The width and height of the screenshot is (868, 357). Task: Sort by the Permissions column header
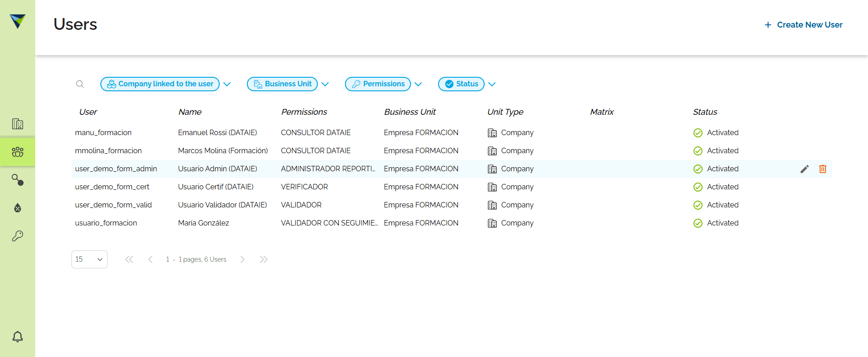304,112
